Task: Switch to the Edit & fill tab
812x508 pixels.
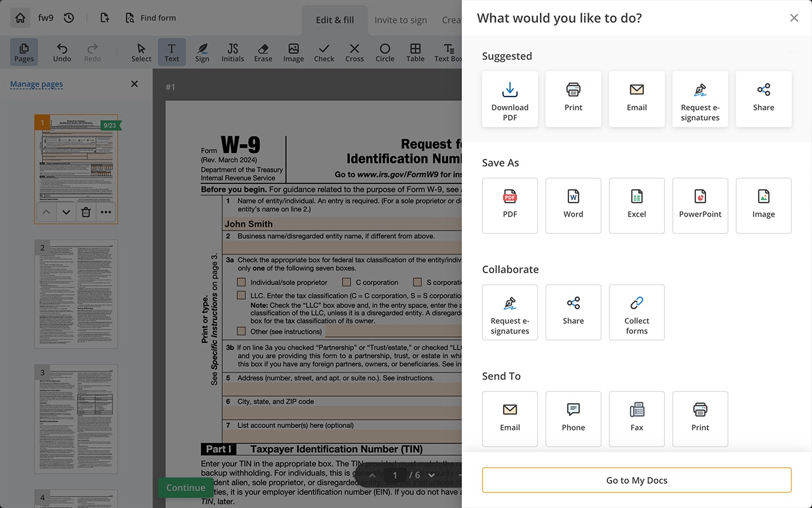Action: (335, 20)
